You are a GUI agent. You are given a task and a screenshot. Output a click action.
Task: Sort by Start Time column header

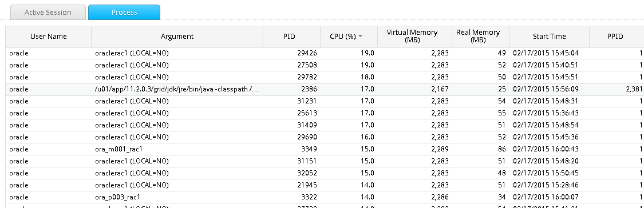point(550,37)
